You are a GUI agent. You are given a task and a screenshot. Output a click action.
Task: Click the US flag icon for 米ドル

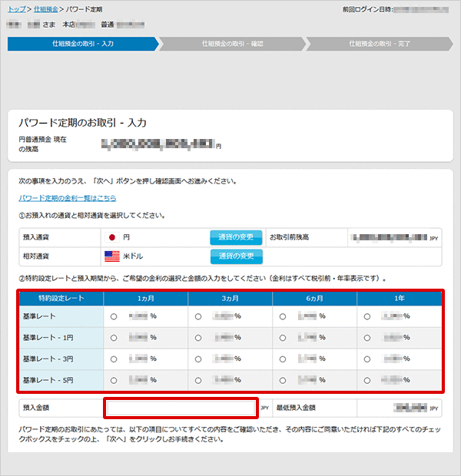point(111,256)
